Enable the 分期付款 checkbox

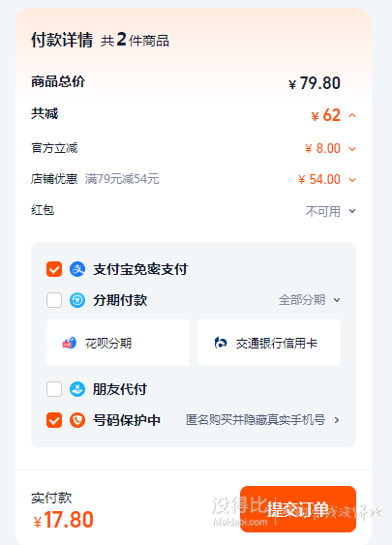[x=54, y=300]
